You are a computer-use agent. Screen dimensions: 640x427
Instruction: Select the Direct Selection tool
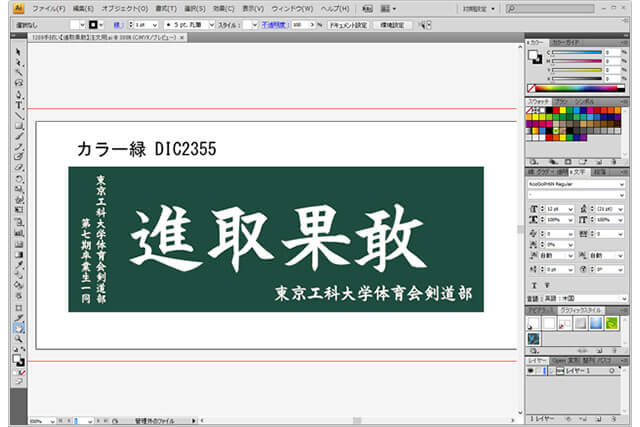coord(18,62)
